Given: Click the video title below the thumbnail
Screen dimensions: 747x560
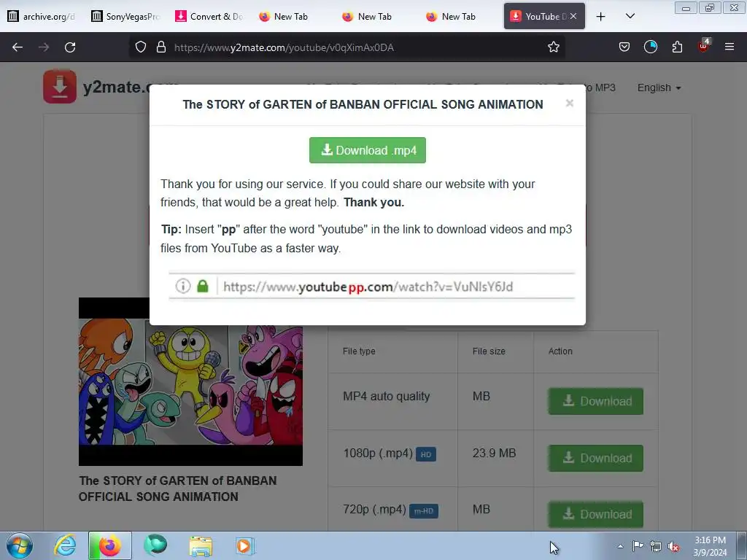Looking at the screenshot, I should [x=178, y=489].
